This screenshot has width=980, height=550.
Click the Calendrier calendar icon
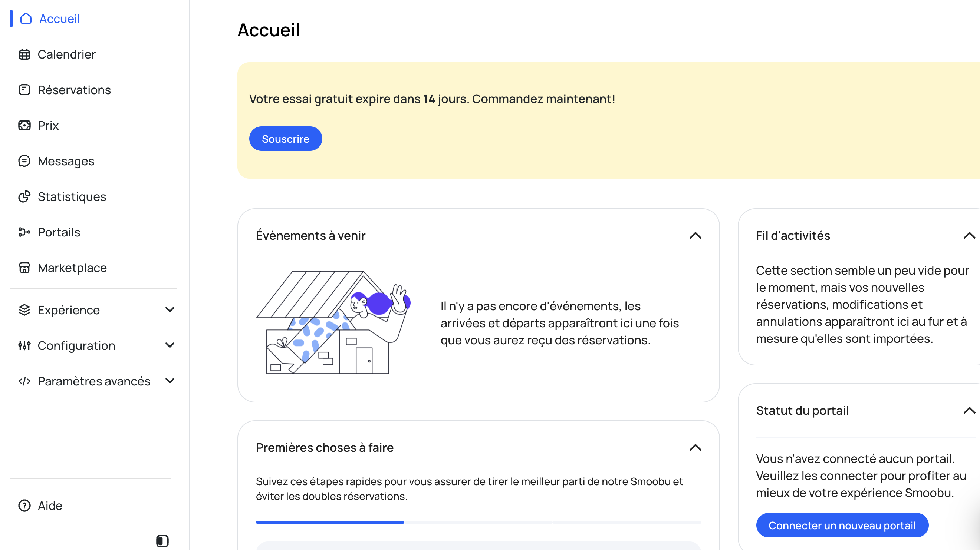[x=24, y=54]
